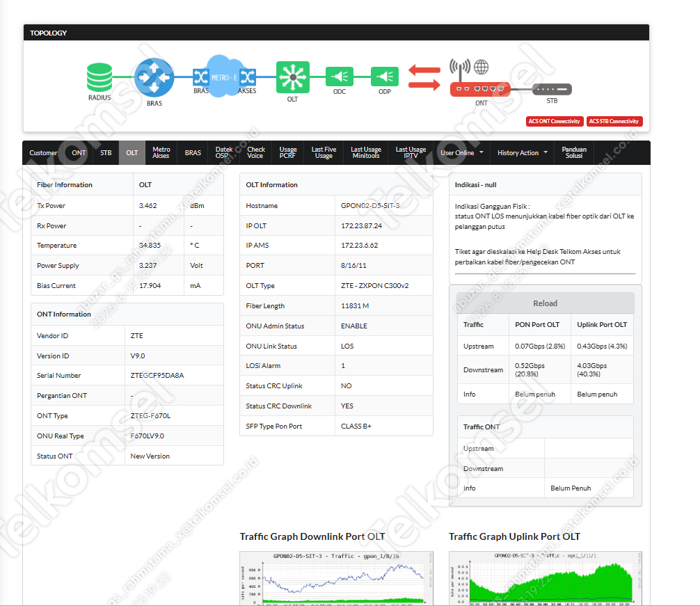The width and height of the screenshot is (700, 606).
Task: Expand the User Online dropdown
Action: [x=462, y=153]
